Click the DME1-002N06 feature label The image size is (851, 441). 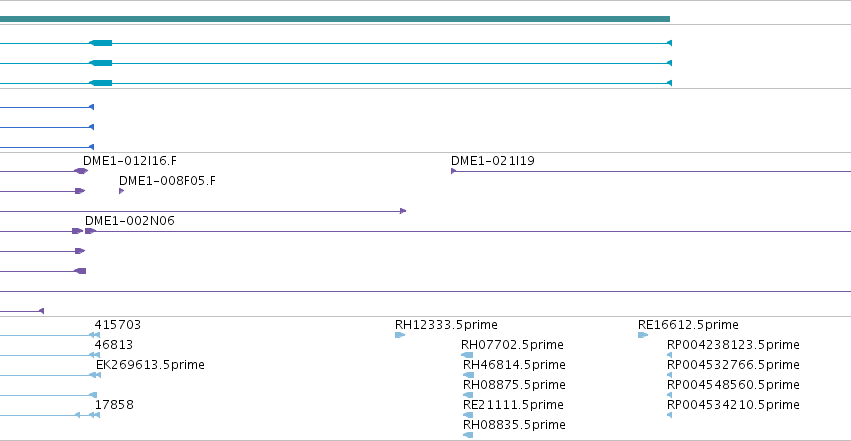(130, 221)
